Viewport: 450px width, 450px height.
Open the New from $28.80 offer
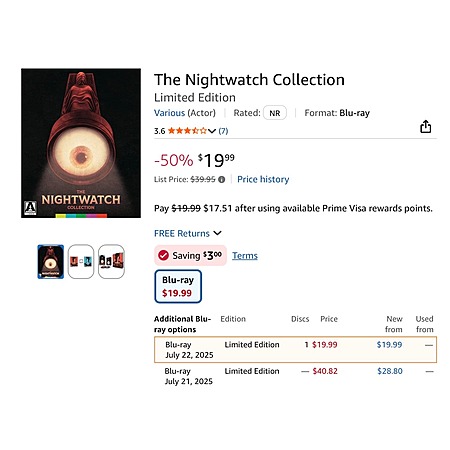point(390,371)
